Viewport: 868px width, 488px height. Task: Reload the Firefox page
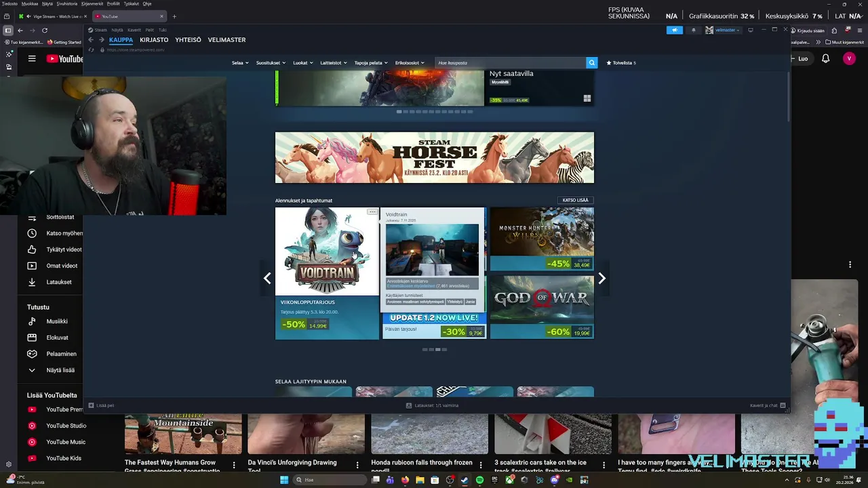pyautogui.click(x=45, y=30)
